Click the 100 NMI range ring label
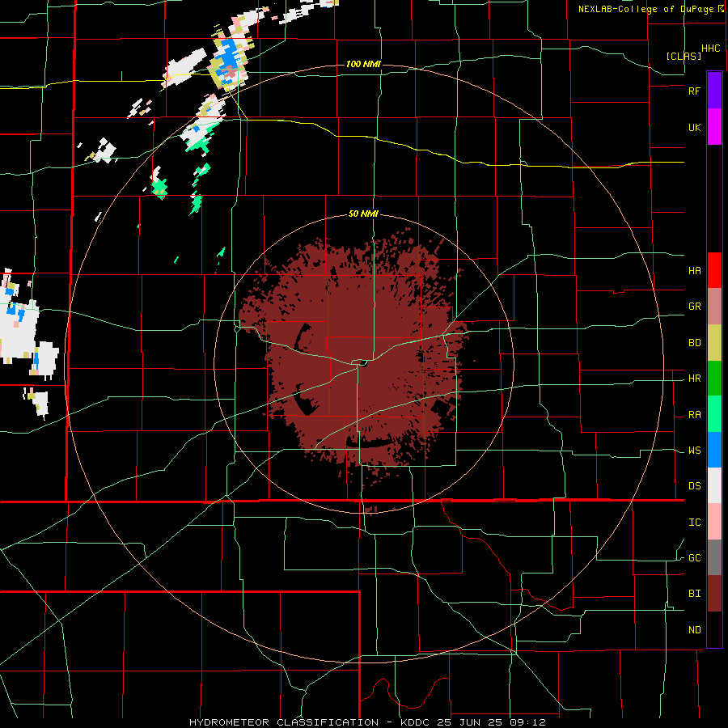This screenshot has width=728, height=728. pyautogui.click(x=363, y=64)
